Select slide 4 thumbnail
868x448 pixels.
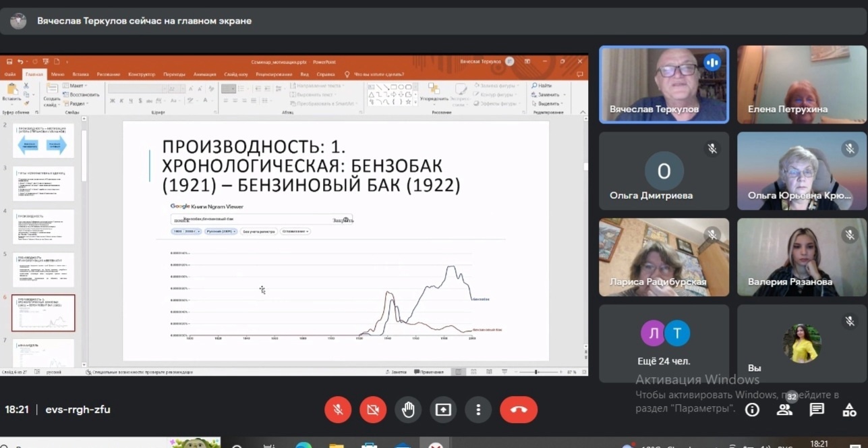point(42,226)
